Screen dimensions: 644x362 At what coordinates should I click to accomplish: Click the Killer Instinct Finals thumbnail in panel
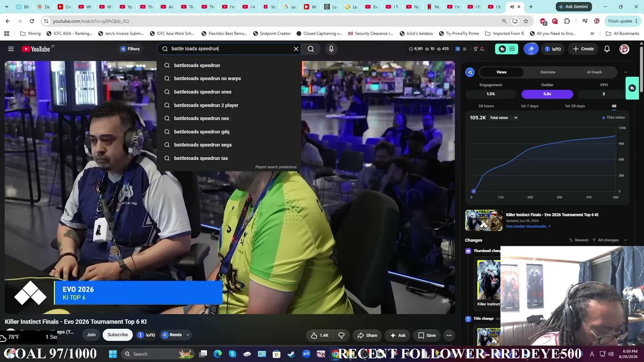(484, 220)
